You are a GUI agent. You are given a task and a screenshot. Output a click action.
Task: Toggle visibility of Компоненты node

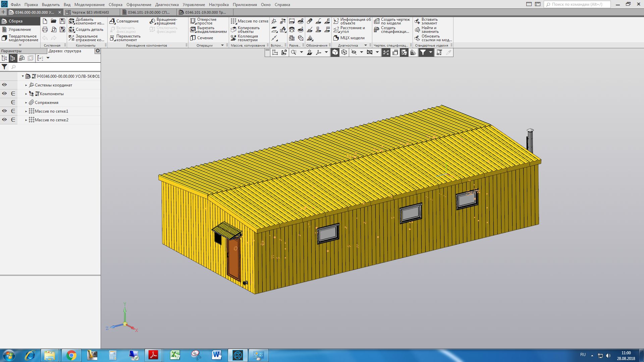[x=4, y=94]
